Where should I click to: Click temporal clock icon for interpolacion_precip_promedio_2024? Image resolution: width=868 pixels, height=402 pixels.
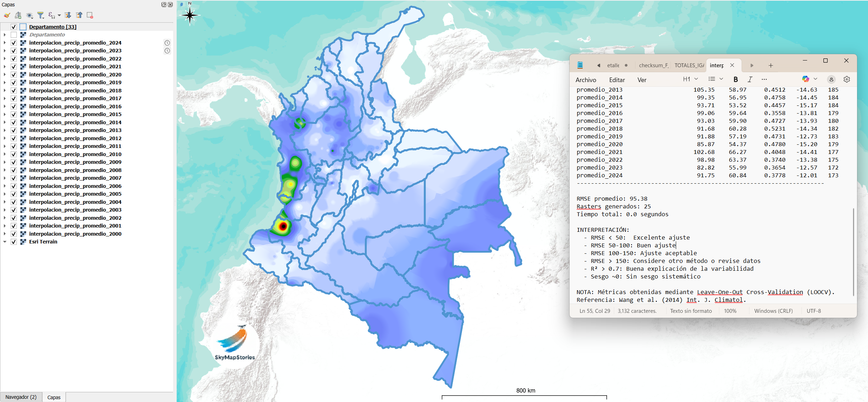point(167,43)
